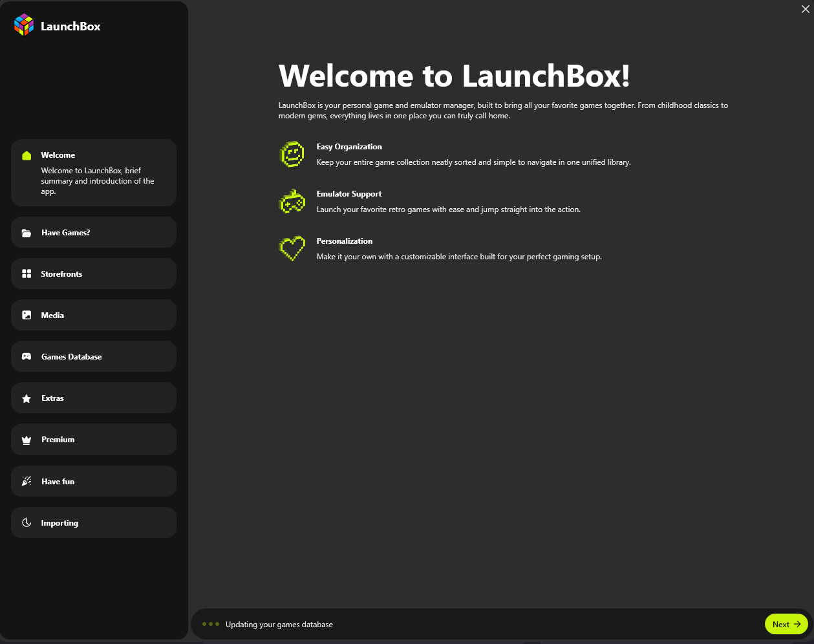Click the Next button

point(786,624)
